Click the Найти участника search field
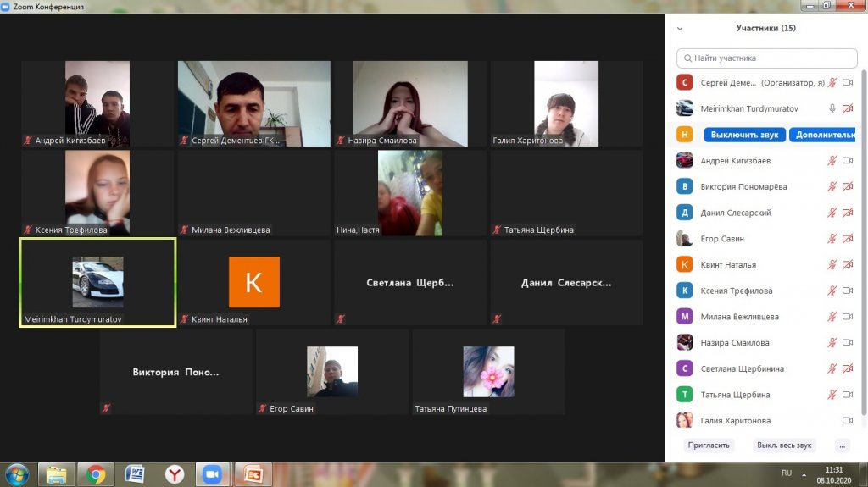 coord(766,58)
